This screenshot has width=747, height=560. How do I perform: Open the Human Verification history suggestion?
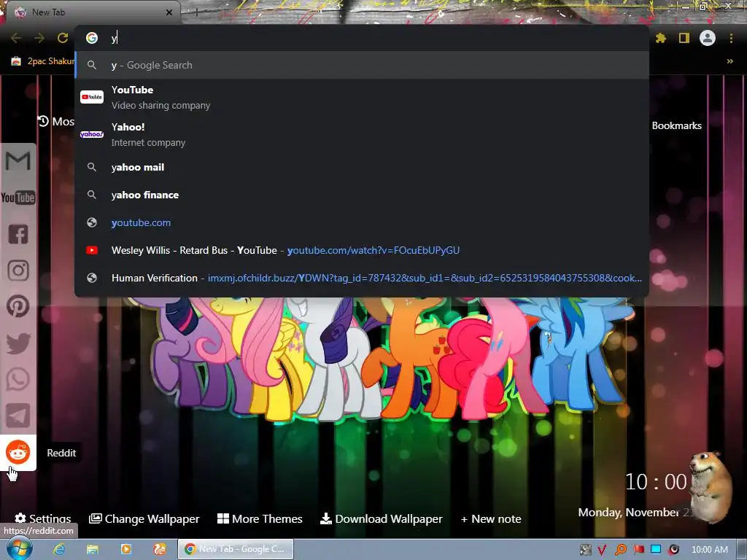362,278
